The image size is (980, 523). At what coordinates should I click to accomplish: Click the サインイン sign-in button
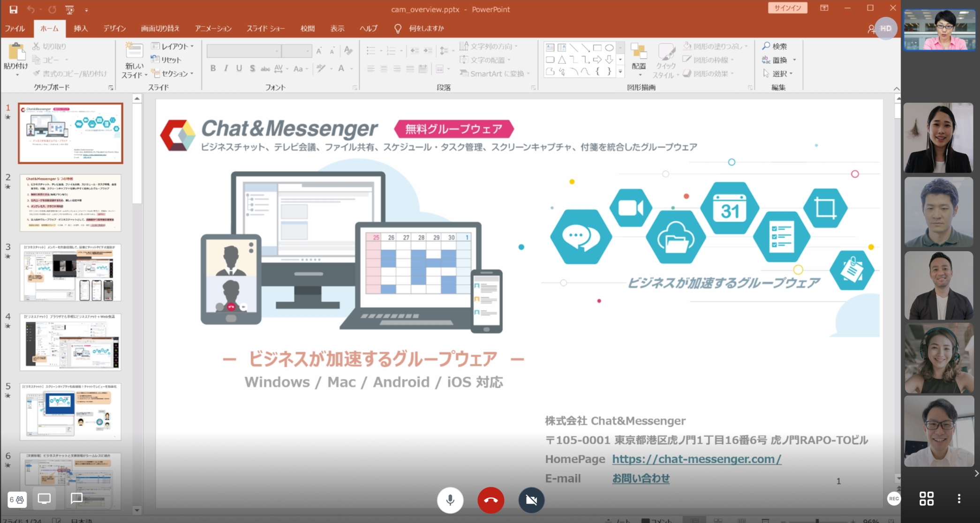787,8
